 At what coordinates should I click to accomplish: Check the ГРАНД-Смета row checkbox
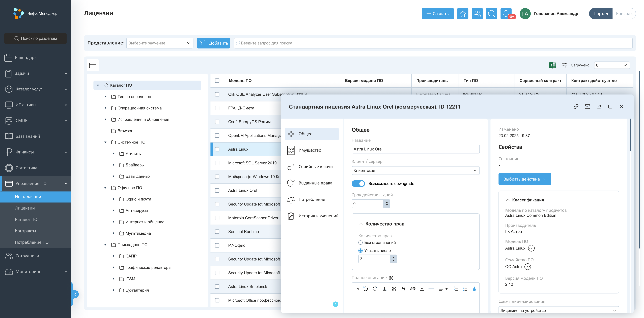click(x=217, y=108)
